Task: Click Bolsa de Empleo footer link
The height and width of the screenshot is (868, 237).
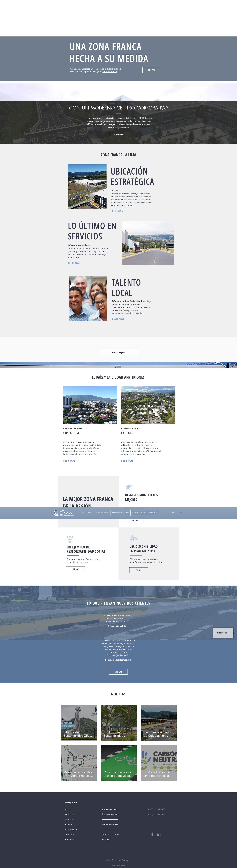Action: point(109,809)
